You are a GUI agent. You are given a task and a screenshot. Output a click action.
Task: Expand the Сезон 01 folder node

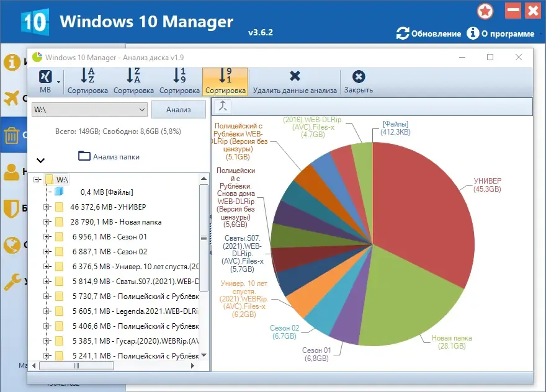coord(46,237)
